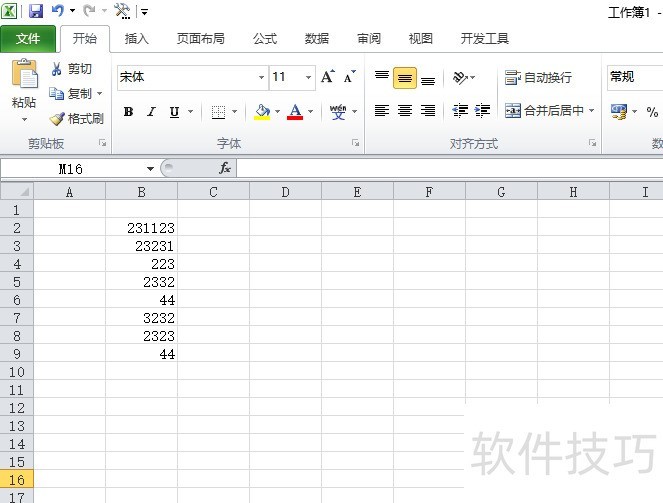Click the select-all corner of the grid
Screen dimensions: 663x503
(17, 191)
